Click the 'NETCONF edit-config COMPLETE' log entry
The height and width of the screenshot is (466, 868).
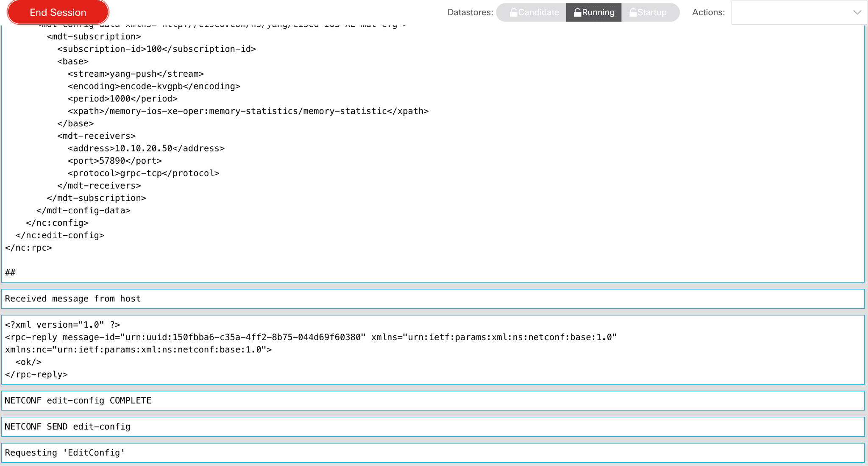(78, 400)
